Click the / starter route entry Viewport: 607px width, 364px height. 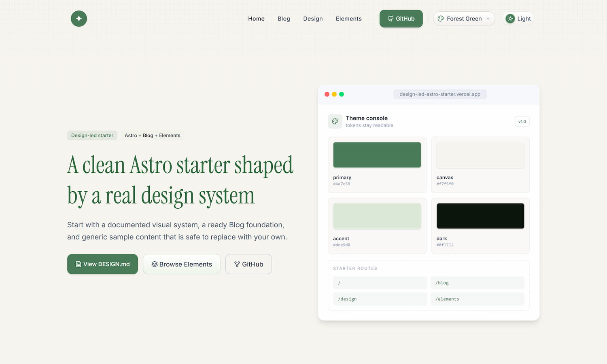coord(380,283)
